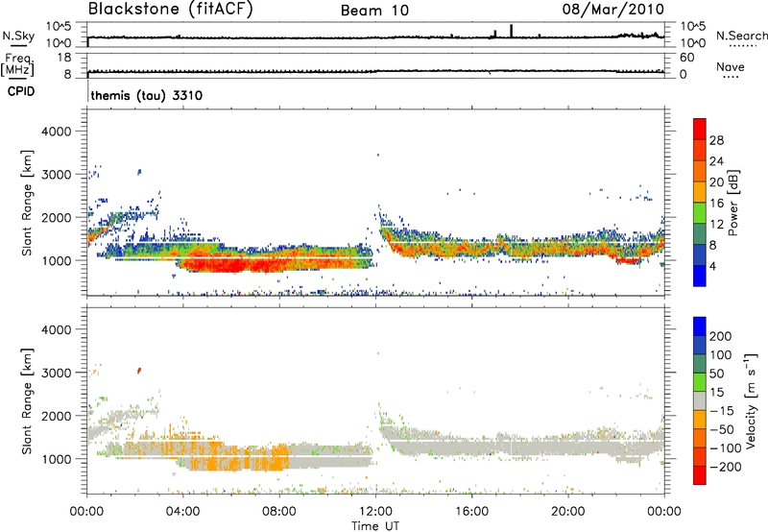The height and width of the screenshot is (532, 768).
Task: Click the '60' Nave axis tick
Action: (686, 58)
